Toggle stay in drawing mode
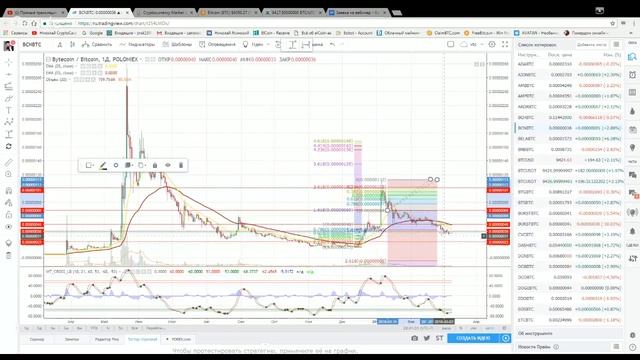 pyautogui.click(x=9, y=202)
